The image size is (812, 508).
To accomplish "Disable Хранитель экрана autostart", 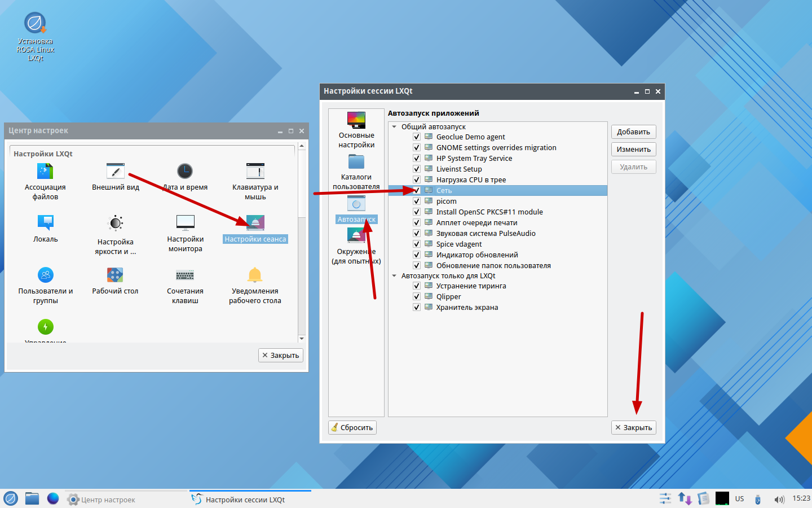I will point(417,308).
